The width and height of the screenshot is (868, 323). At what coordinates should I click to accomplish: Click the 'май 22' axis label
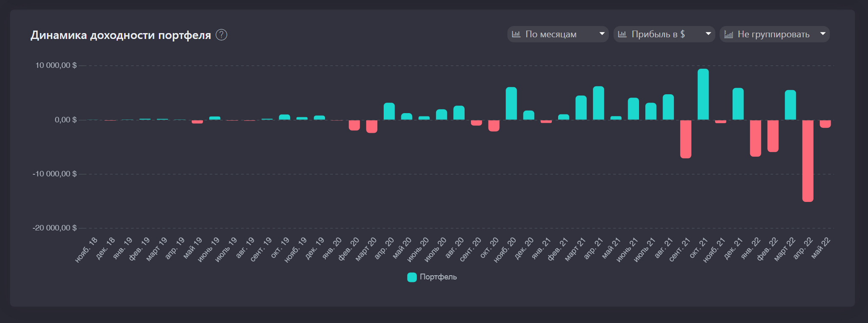[821, 248]
